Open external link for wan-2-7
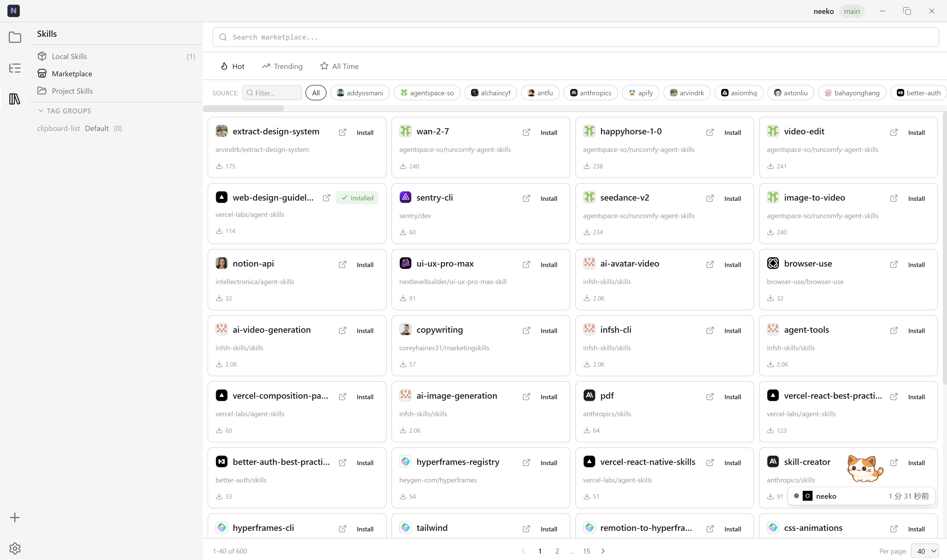Image resolution: width=947 pixels, height=560 pixels. click(x=526, y=132)
